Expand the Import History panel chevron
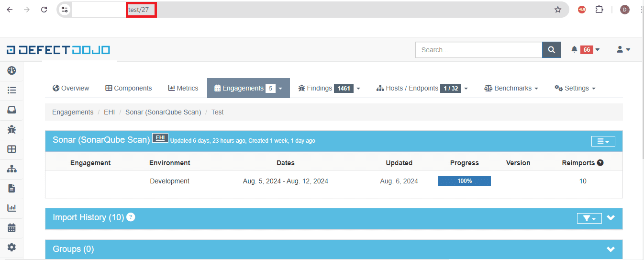The width and height of the screenshot is (644, 260). 611,217
